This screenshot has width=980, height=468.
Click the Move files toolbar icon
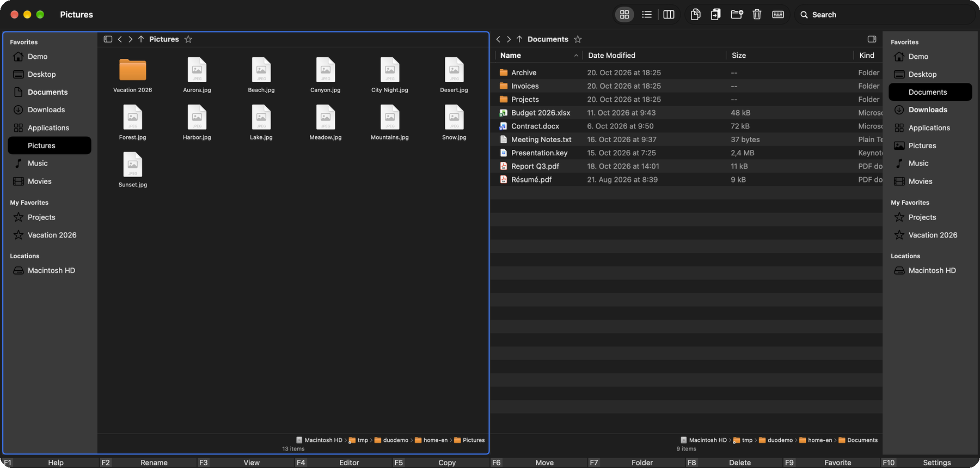pyautogui.click(x=715, y=15)
